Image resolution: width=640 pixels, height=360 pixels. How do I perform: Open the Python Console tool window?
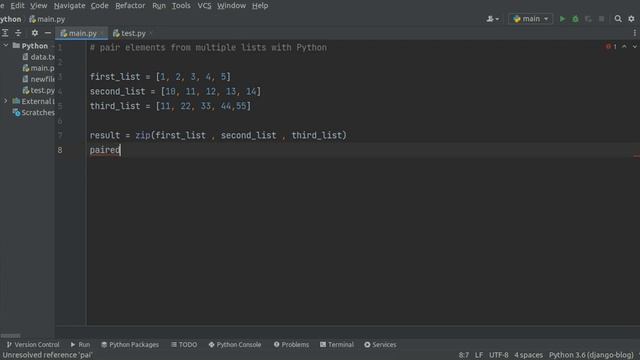(235, 345)
